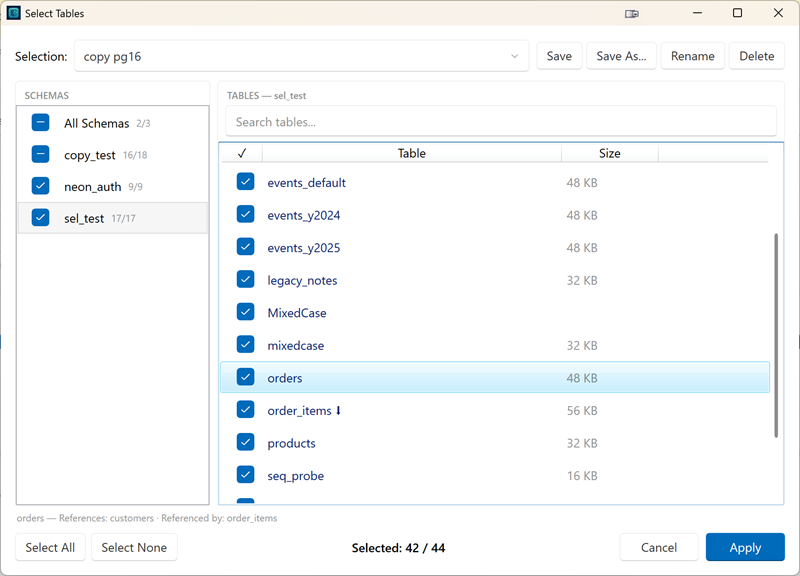Click the foreign-key arrow icon next to order_items

[x=338, y=410]
